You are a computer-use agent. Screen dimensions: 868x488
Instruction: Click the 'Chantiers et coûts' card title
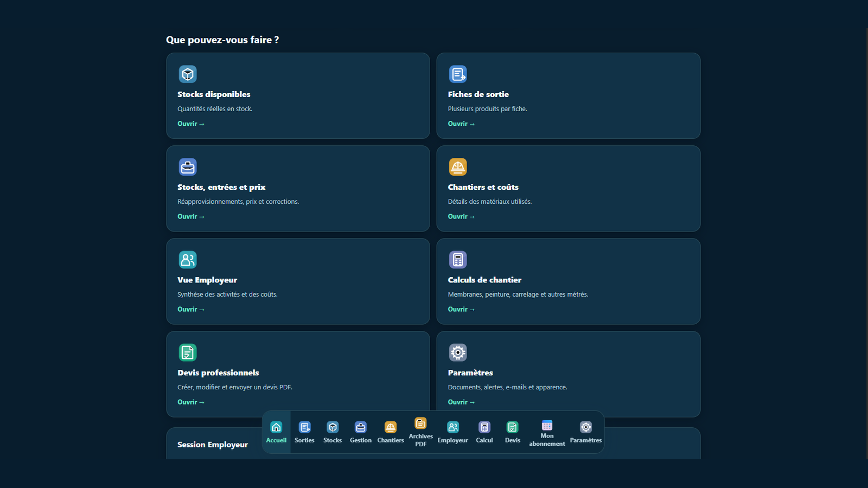click(483, 187)
